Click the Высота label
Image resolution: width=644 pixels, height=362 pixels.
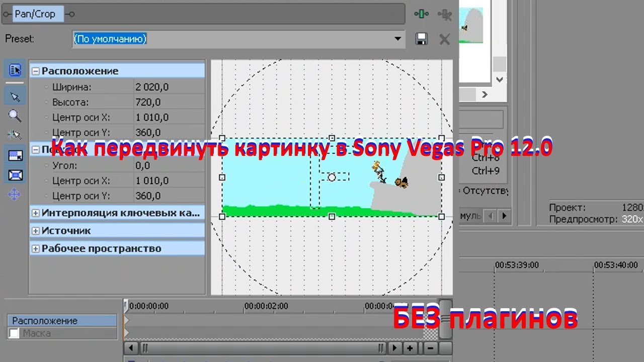pos(70,102)
